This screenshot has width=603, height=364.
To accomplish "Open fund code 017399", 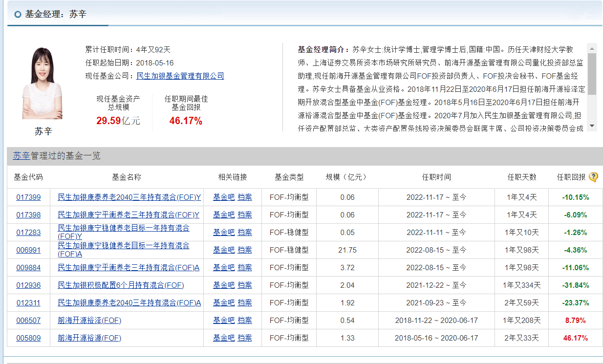I will point(28,197).
